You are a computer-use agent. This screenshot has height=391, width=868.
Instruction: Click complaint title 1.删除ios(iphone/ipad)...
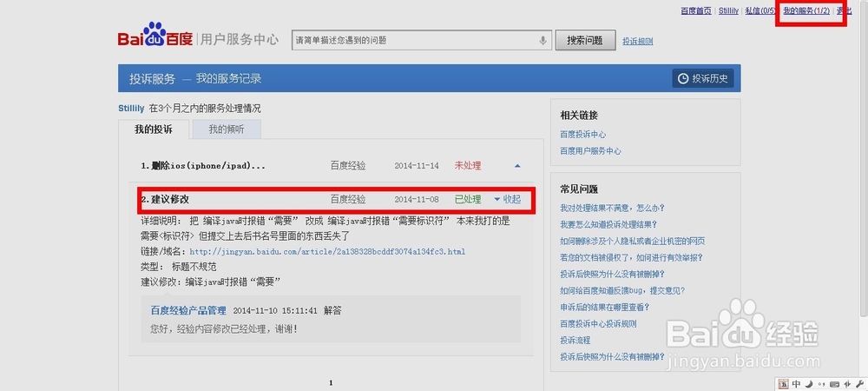click(x=202, y=166)
